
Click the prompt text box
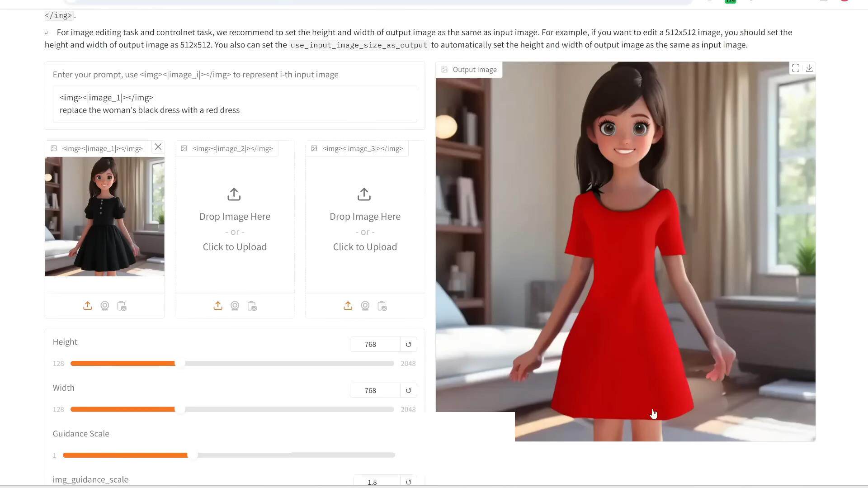235,104
